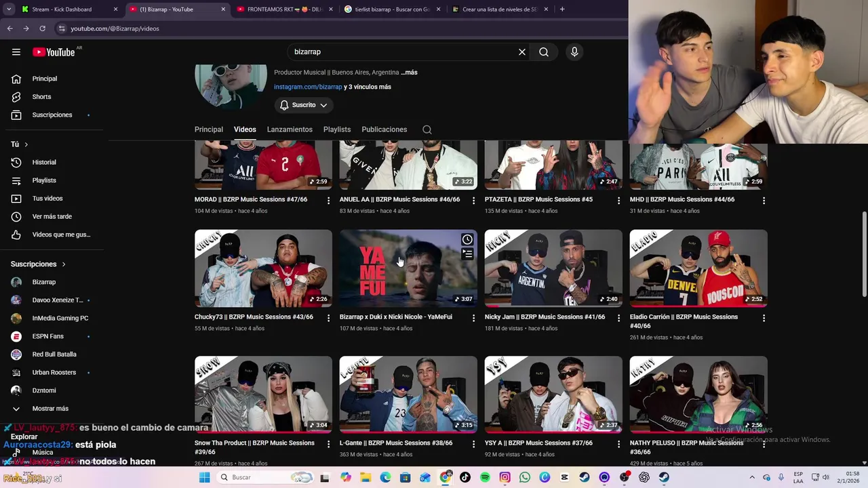Go back in the browser
868x488 pixels.
tap(9, 28)
